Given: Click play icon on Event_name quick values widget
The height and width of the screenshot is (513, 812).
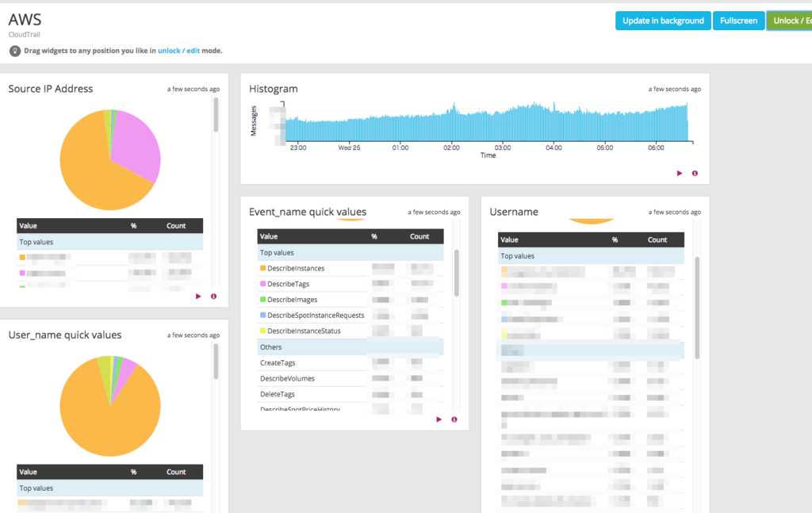Looking at the screenshot, I should click(x=439, y=419).
